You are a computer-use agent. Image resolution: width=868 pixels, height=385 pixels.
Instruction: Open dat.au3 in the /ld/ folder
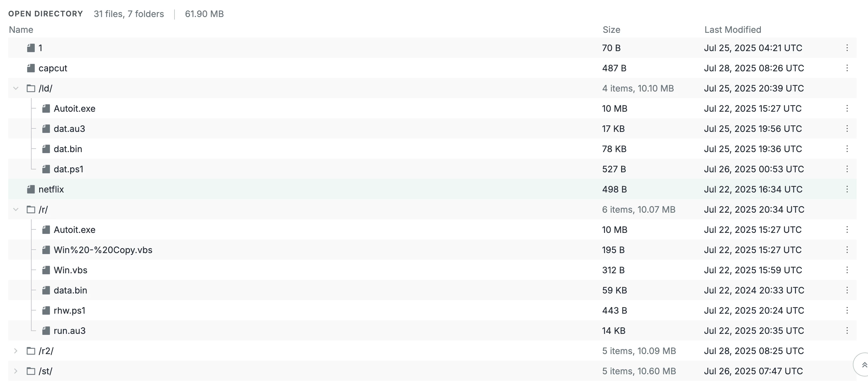[69, 128]
